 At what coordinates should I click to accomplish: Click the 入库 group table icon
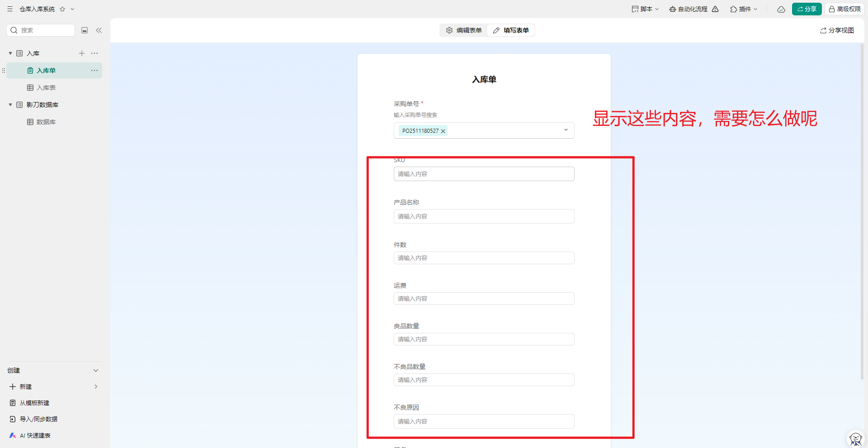coord(19,53)
